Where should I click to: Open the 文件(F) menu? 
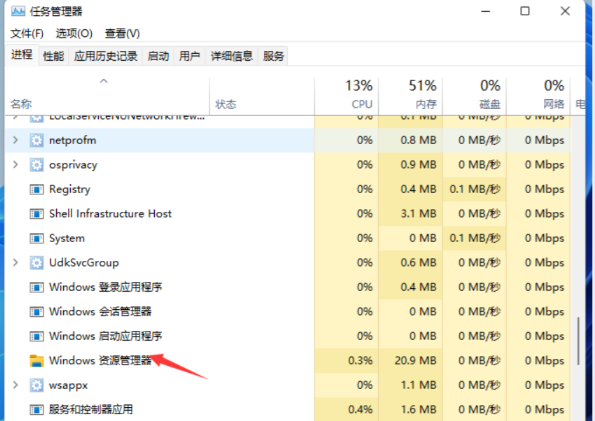[x=27, y=33]
